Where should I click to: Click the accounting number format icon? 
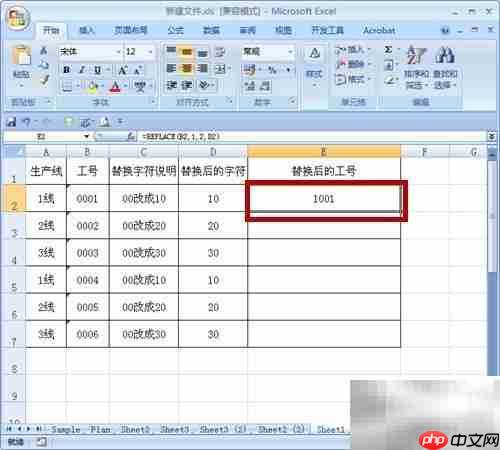249,69
